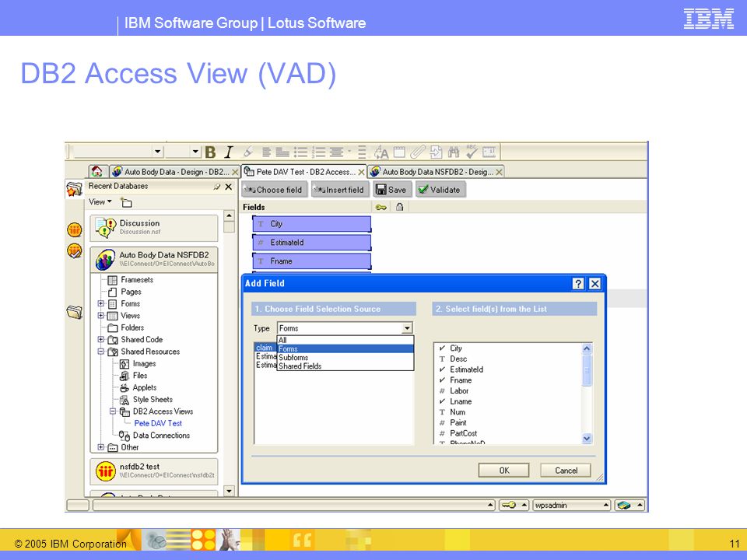The height and width of the screenshot is (560, 747).
Task: Open the View menu in Recent Databases
Action: [x=100, y=202]
